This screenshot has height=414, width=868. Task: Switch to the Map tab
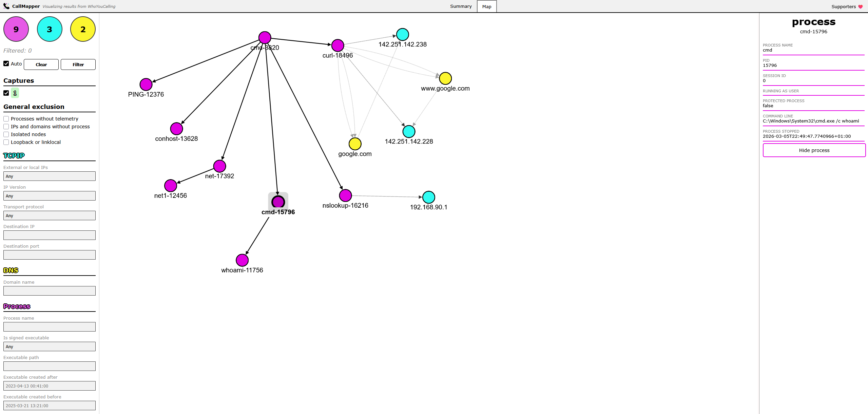(x=486, y=6)
